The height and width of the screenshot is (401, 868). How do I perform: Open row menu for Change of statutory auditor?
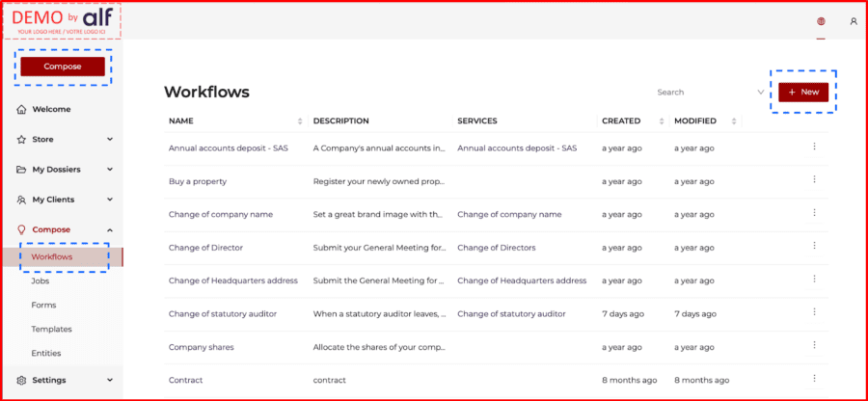[x=814, y=312]
